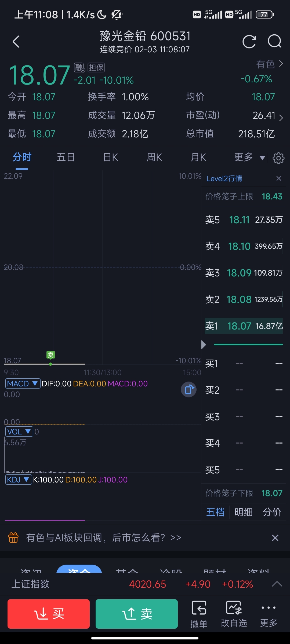
Task: Tap the rotate landscape chart icon
Action: tap(189, 390)
